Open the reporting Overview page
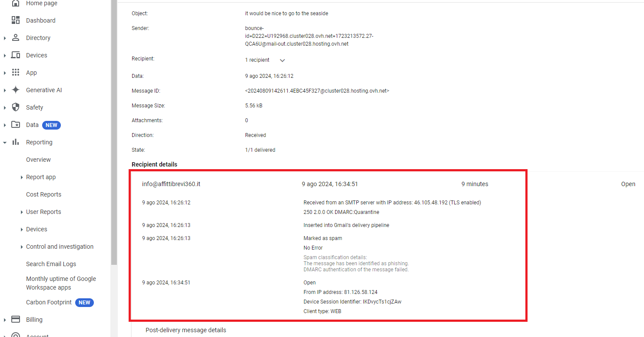Image resolution: width=644 pixels, height=337 pixels. (x=38, y=160)
